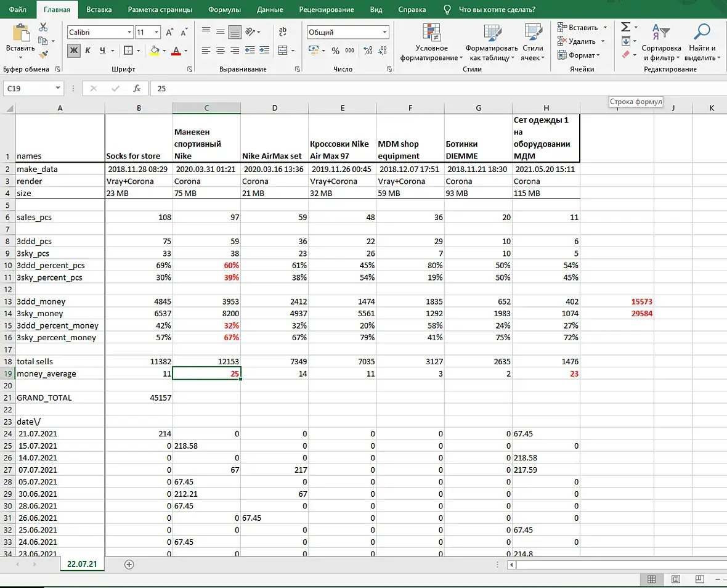This screenshot has width=727, height=588.
Task: Click the Borders icon
Action: (x=128, y=51)
